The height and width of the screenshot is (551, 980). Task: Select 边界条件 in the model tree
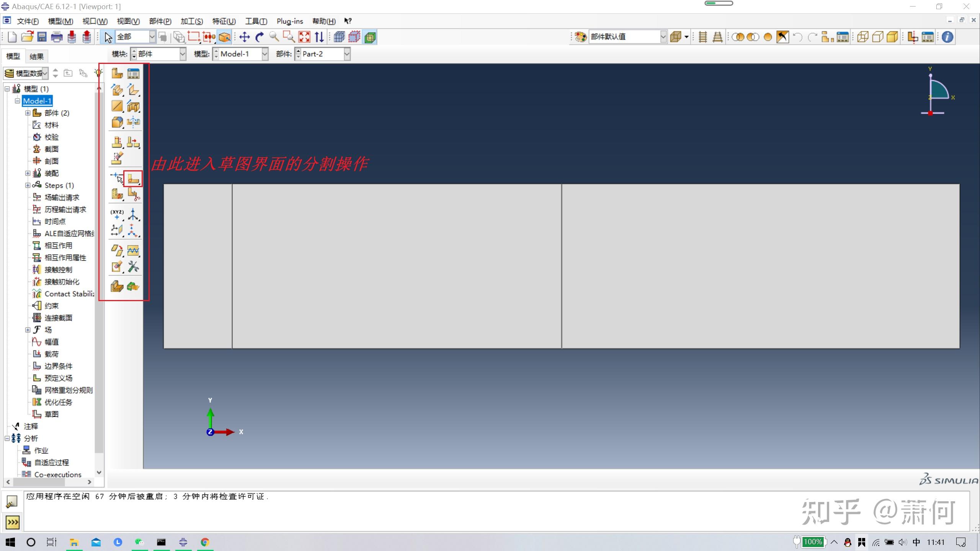coord(58,366)
